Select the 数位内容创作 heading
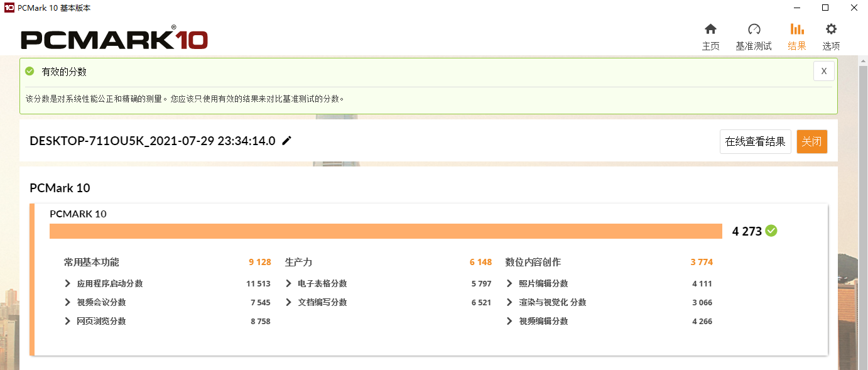868x370 pixels. (x=533, y=262)
